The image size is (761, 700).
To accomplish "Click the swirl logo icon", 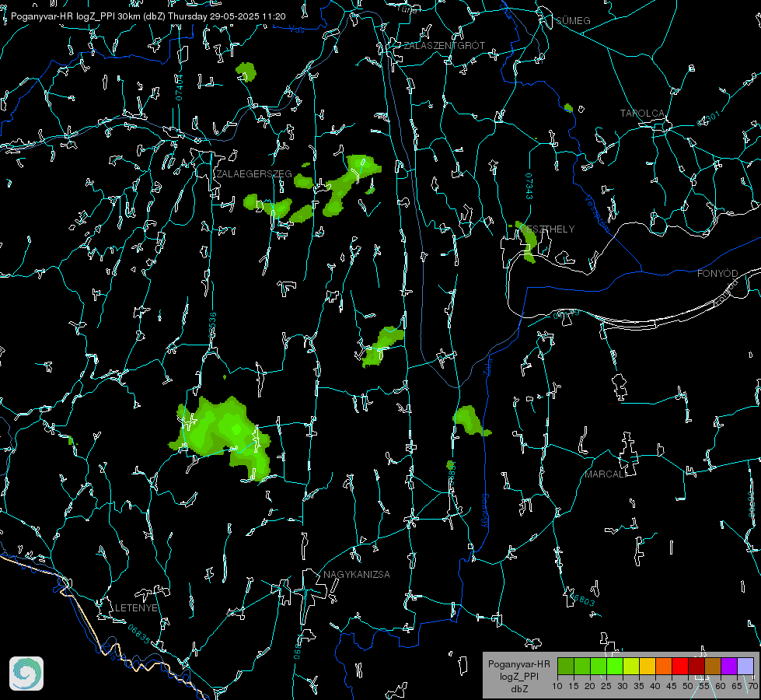I will 26,674.
